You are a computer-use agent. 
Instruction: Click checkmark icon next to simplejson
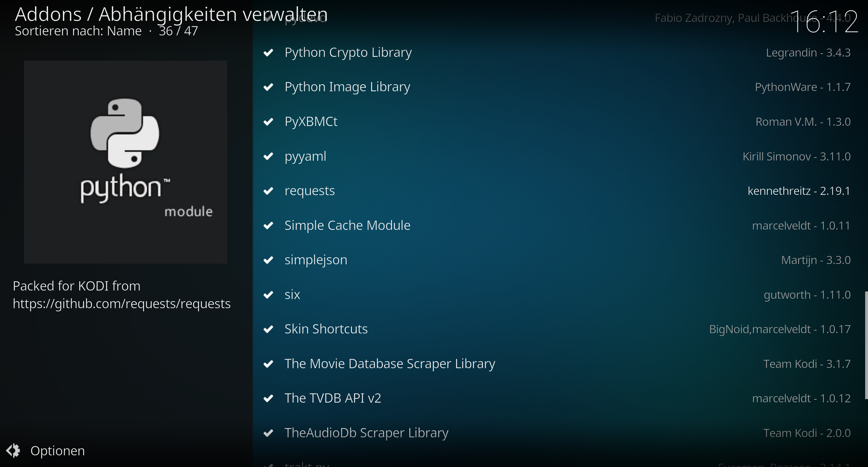point(268,260)
